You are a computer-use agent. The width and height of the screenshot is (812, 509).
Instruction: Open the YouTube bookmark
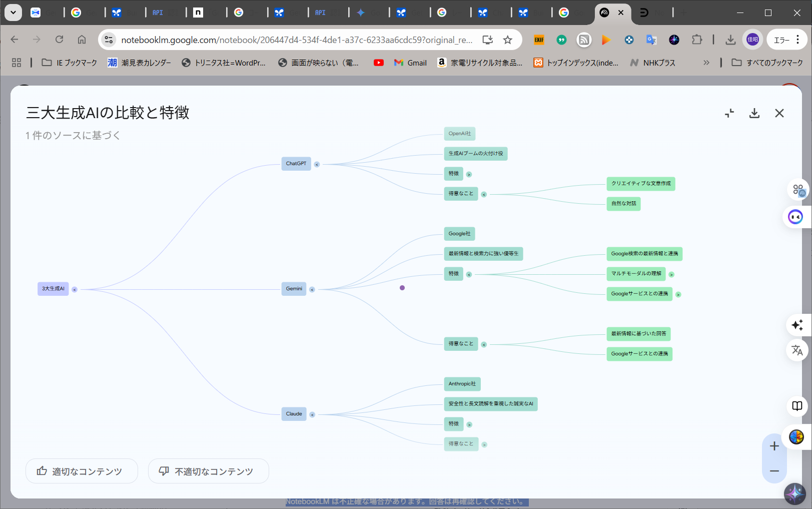(379, 63)
